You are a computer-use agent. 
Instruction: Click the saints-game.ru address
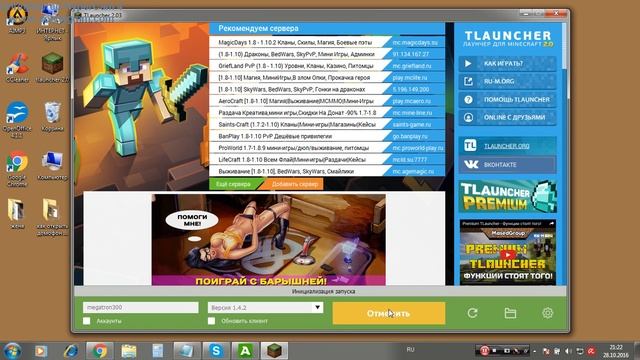point(411,124)
